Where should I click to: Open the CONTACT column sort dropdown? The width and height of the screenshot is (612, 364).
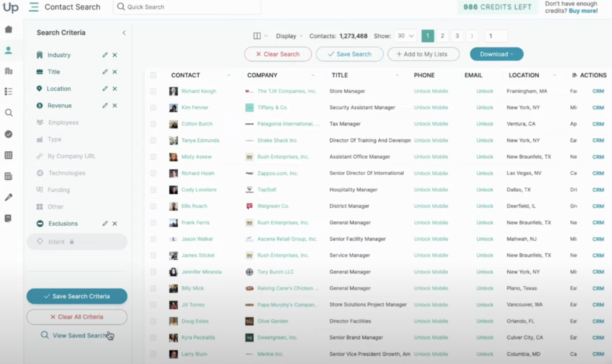[x=229, y=75]
